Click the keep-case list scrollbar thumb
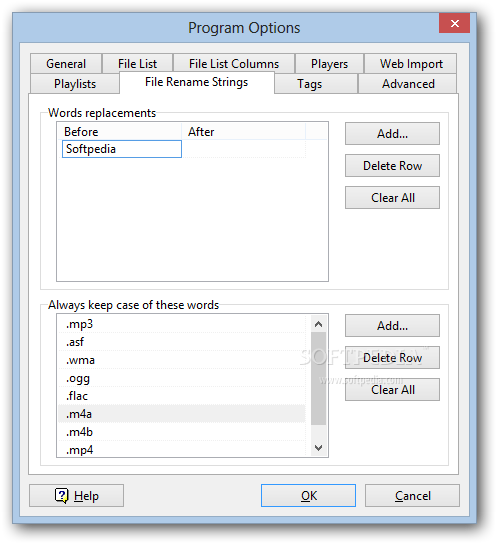Viewport: 497px width, 544px height. click(x=318, y=379)
